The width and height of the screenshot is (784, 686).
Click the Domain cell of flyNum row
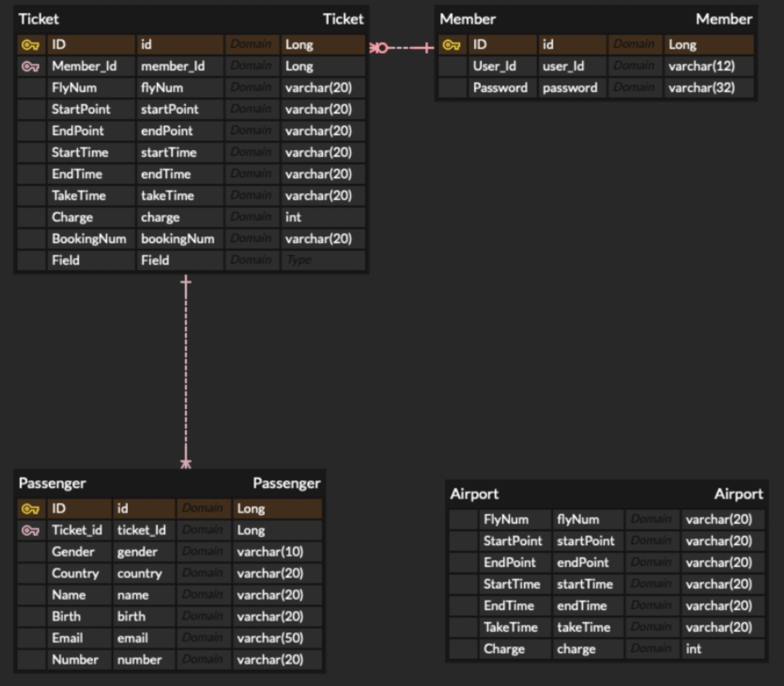[252, 87]
